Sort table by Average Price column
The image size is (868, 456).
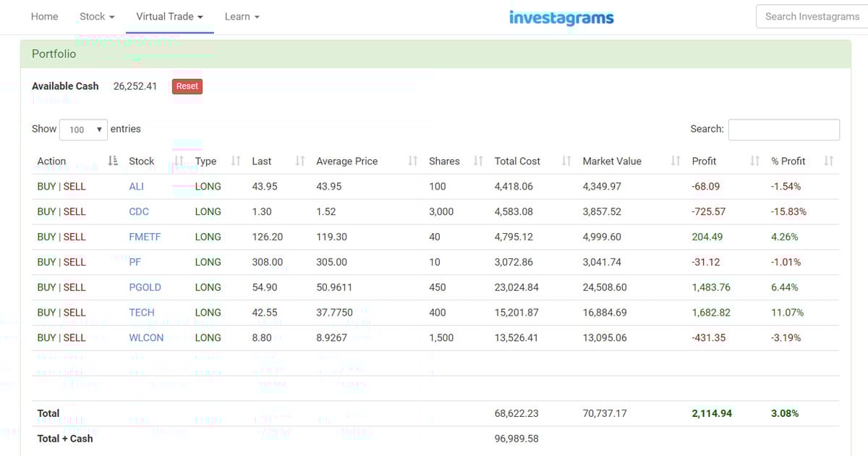coord(367,161)
